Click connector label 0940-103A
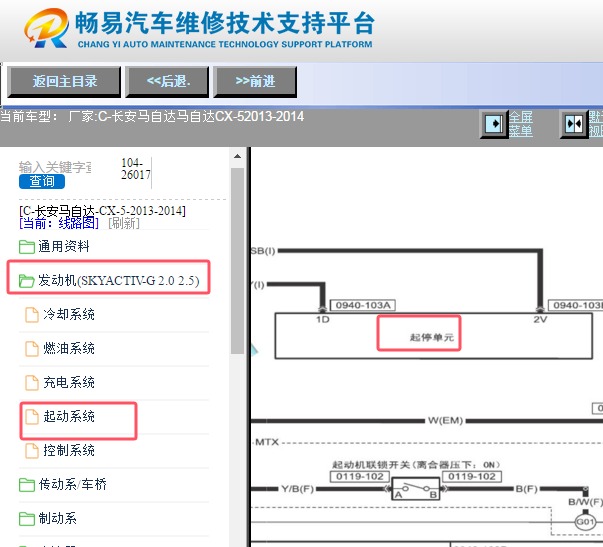This screenshot has width=603, height=547. tap(363, 305)
